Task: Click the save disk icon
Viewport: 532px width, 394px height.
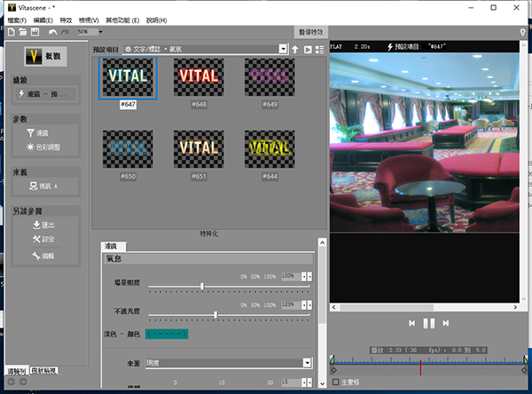Action: point(33,31)
